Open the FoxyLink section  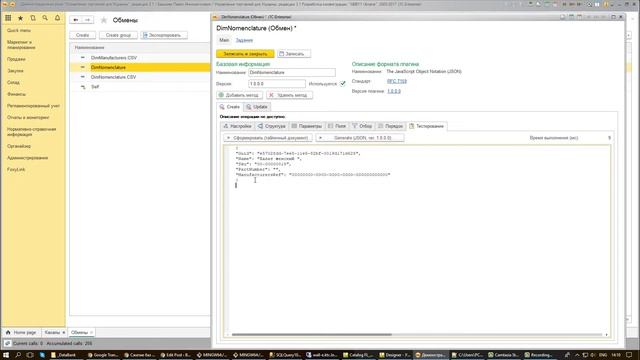click(16, 169)
